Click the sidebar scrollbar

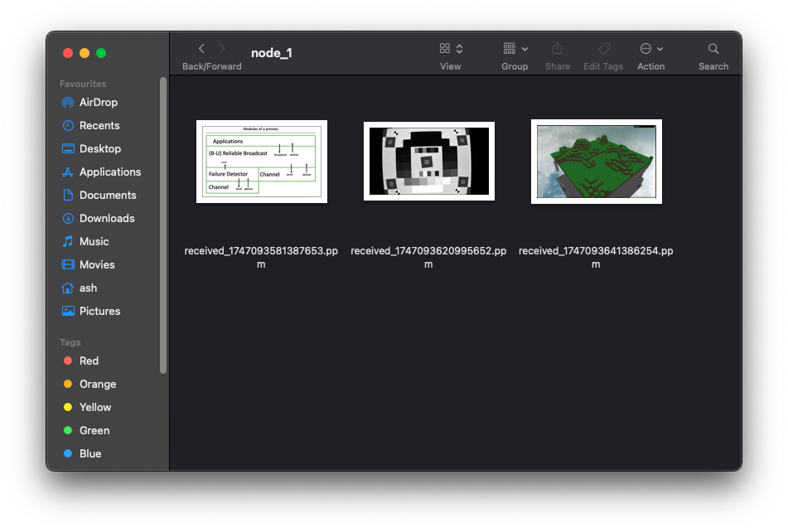(163, 225)
